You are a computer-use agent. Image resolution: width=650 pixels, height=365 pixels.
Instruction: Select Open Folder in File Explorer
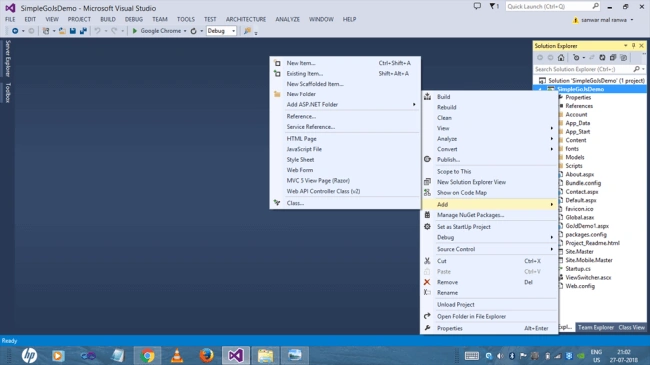[x=489, y=316]
